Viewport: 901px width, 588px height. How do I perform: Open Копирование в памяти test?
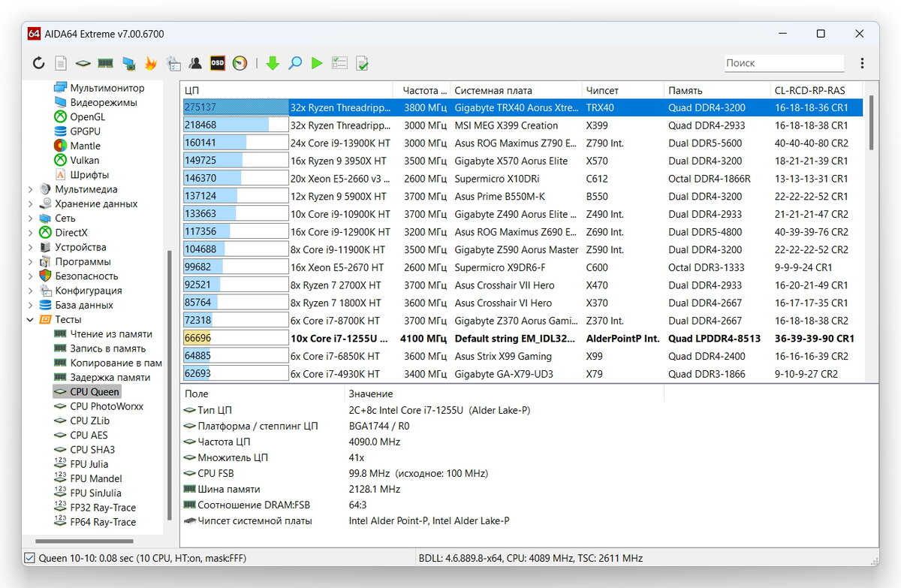[x=116, y=363]
